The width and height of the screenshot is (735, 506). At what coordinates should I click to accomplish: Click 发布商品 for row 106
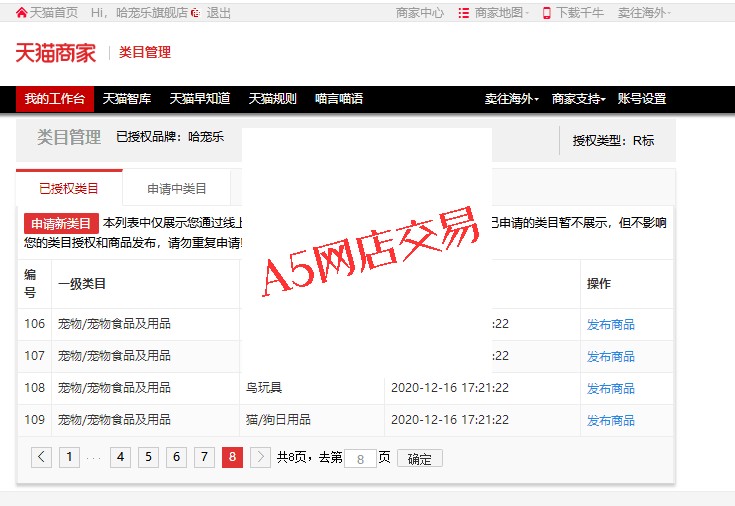coord(610,325)
